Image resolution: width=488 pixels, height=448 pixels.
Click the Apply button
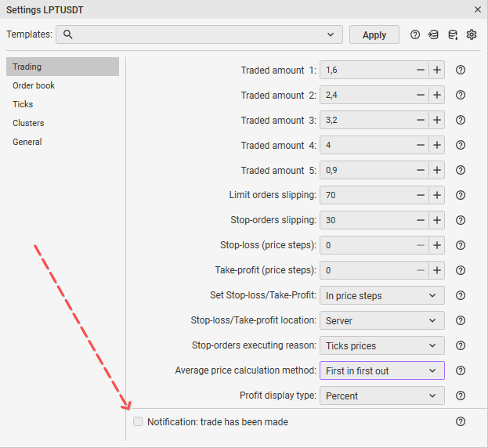tap(374, 34)
